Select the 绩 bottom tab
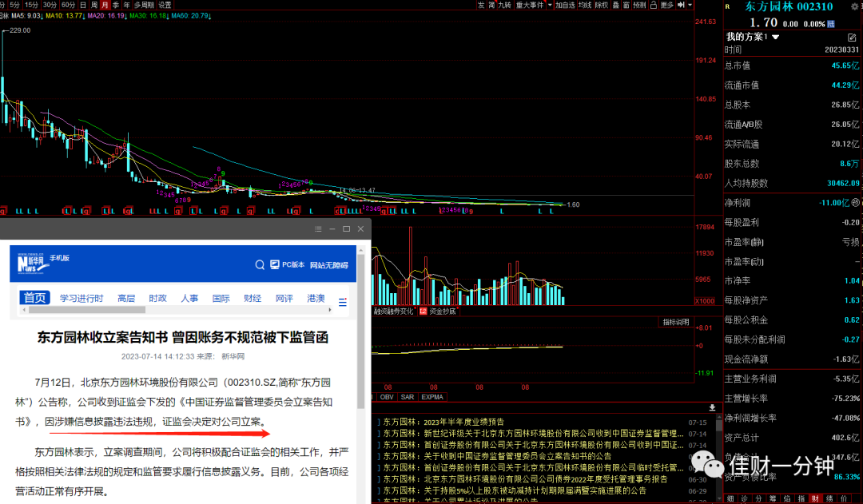This screenshot has width=863, height=504. (x=829, y=498)
